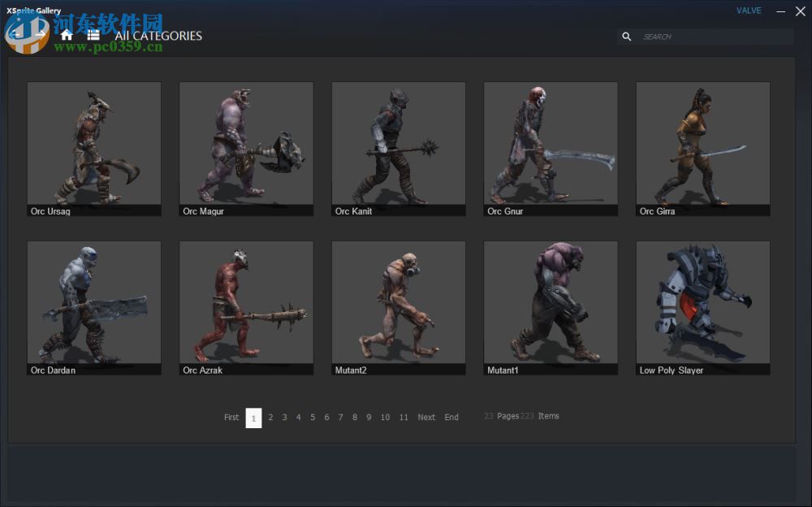Click the Low Poly Slayer caption label
The width and height of the screenshot is (812, 507).
coord(672,370)
